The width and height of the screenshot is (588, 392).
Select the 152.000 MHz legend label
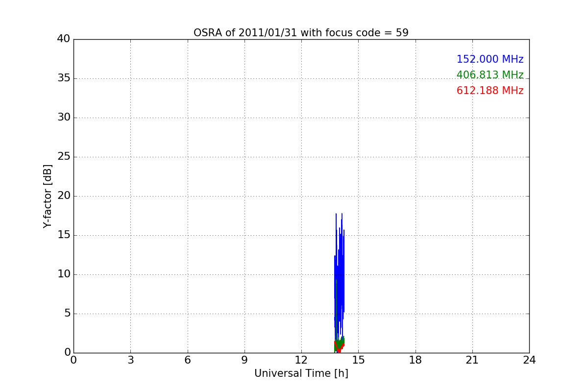tap(490, 59)
